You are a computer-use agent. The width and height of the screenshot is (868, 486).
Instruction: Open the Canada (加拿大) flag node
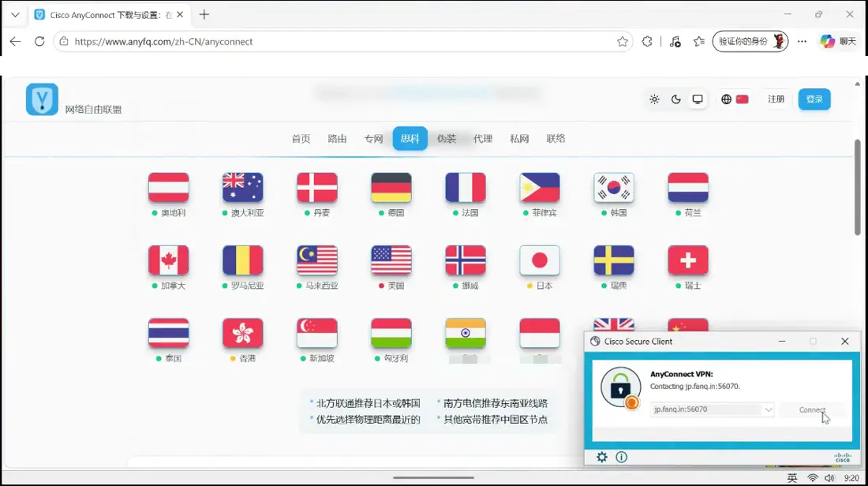click(x=168, y=260)
